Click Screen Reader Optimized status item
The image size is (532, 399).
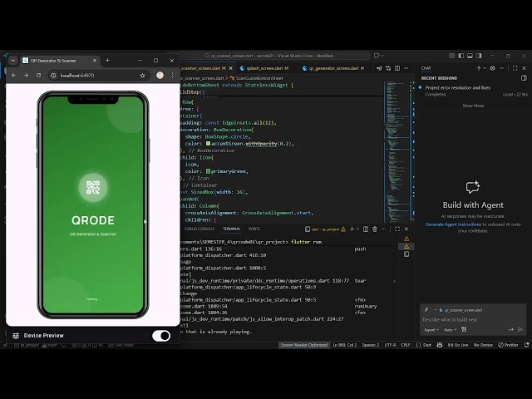point(304,345)
